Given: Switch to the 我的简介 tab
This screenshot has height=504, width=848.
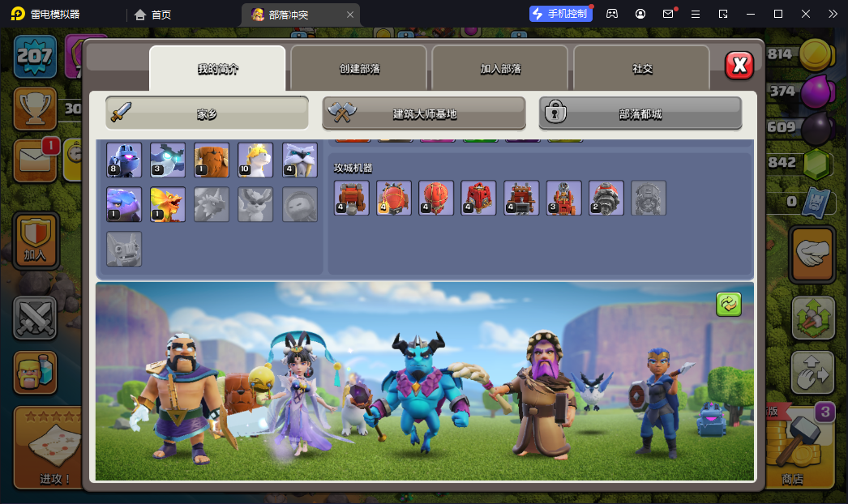Looking at the screenshot, I should point(217,68).
